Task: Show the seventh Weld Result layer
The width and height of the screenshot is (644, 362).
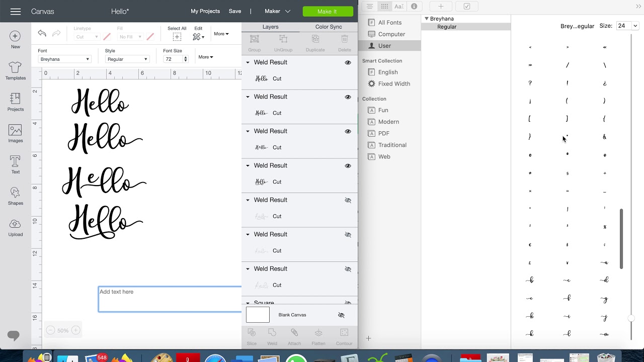Action: coord(348,269)
